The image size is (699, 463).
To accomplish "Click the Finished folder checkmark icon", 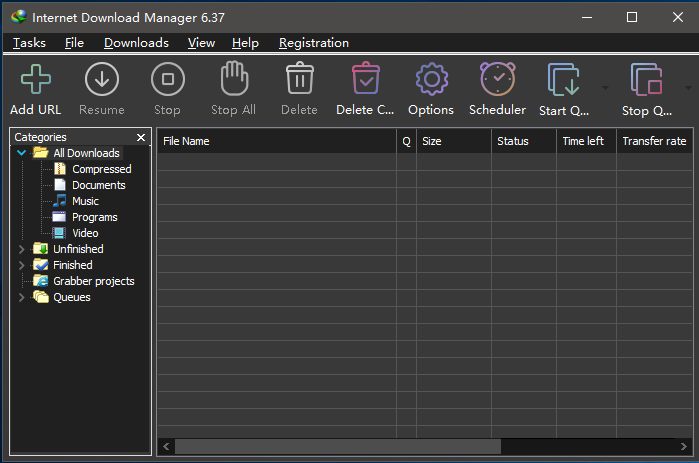I will 41,265.
